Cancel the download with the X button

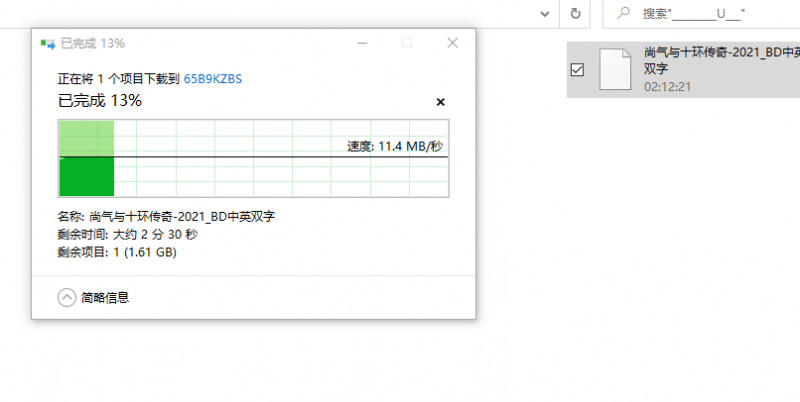coord(440,102)
